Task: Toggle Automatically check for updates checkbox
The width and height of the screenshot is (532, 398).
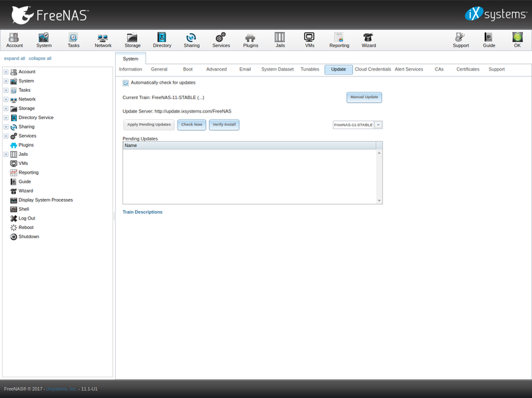Action: tap(126, 83)
